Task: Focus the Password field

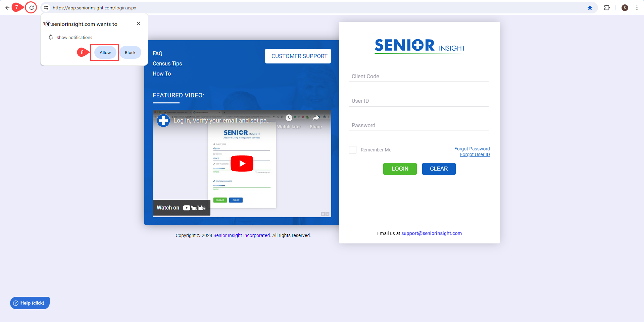Action: click(x=418, y=125)
